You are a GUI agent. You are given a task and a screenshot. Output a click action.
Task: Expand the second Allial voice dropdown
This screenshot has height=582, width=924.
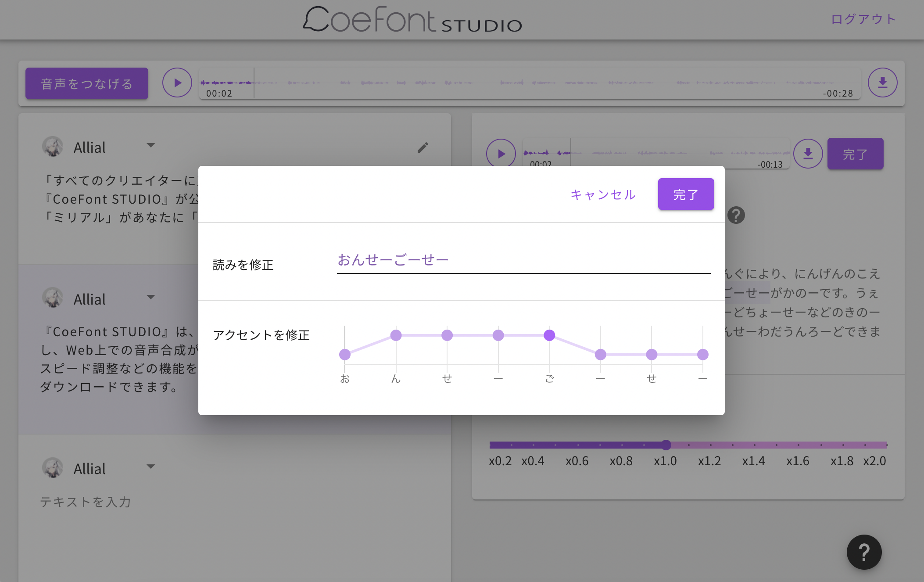pos(150,297)
